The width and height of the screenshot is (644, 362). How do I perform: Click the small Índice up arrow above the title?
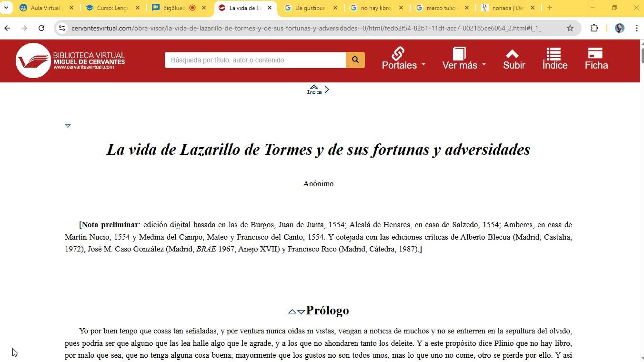tap(314, 89)
